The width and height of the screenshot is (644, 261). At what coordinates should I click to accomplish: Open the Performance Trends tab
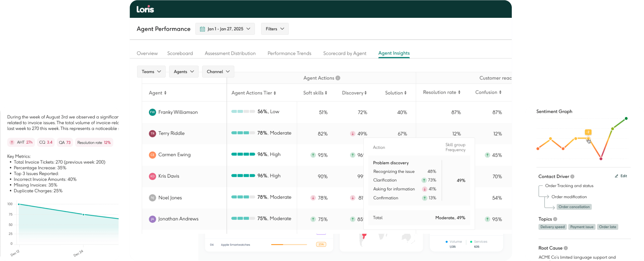tap(289, 53)
